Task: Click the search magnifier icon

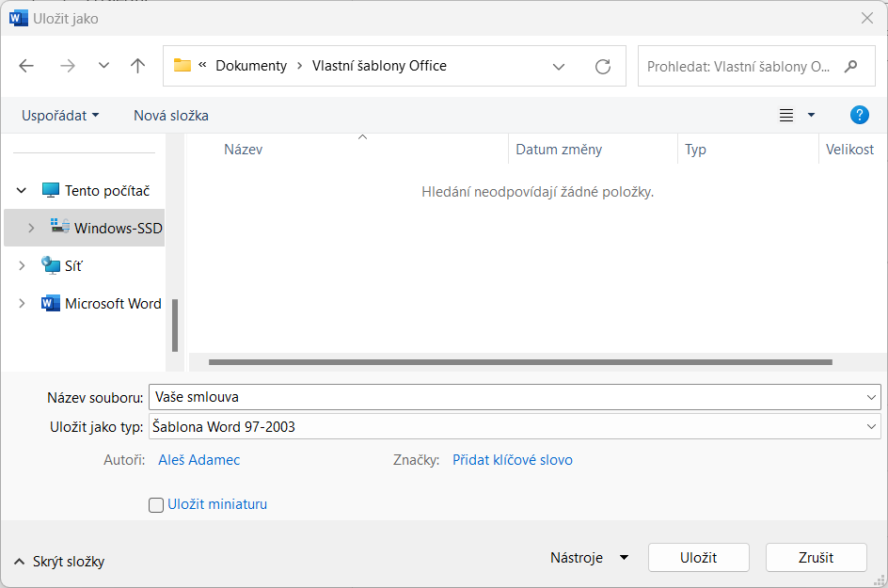Action: point(851,67)
